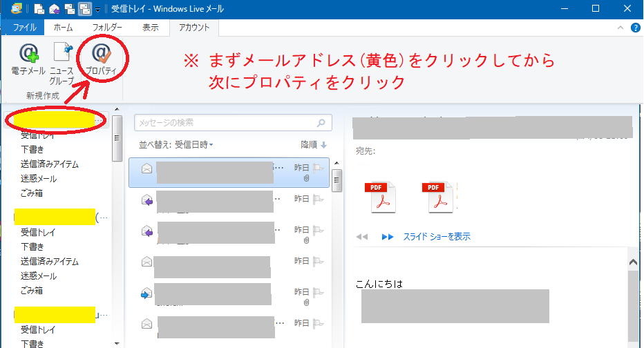Open ごみ箱 under the first account

pos(32,193)
